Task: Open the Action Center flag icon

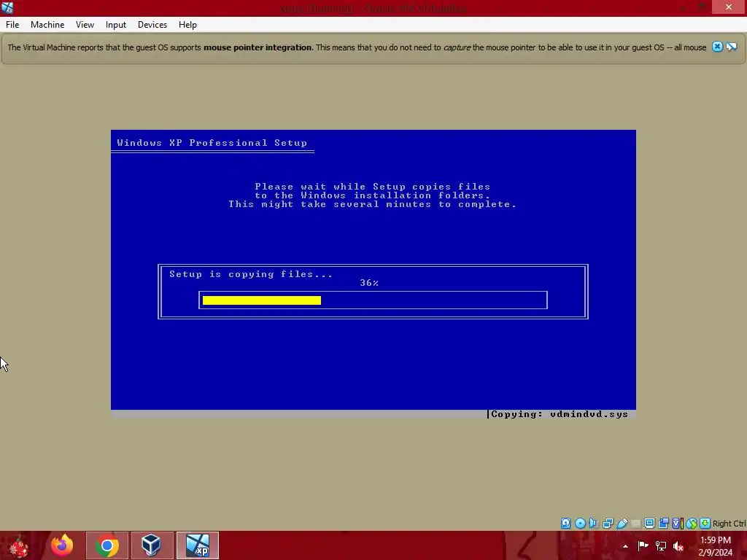Action: tap(643, 545)
